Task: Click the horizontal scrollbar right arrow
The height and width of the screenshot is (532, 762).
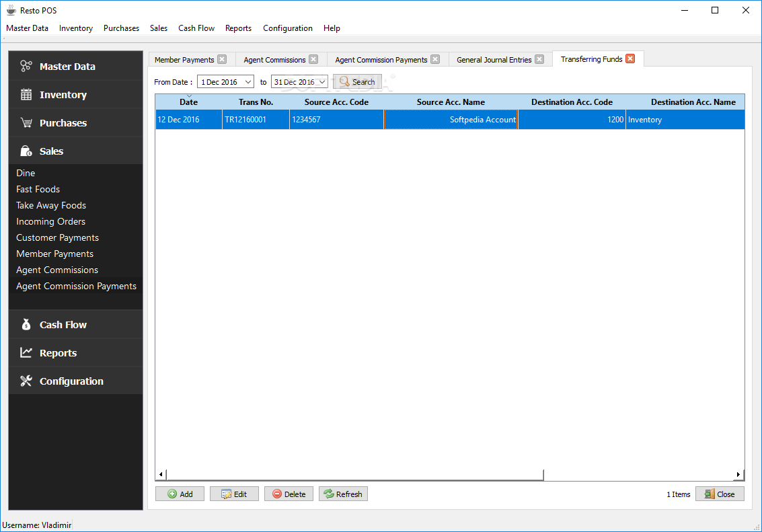Action: pyautogui.click(x=738, y=474)
